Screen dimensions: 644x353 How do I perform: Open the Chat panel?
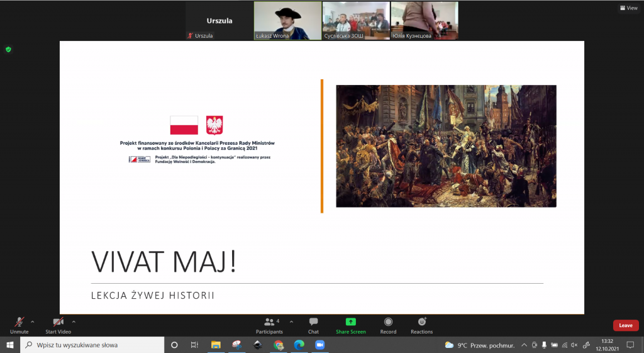pyautogui.click(x=313, y=325)
